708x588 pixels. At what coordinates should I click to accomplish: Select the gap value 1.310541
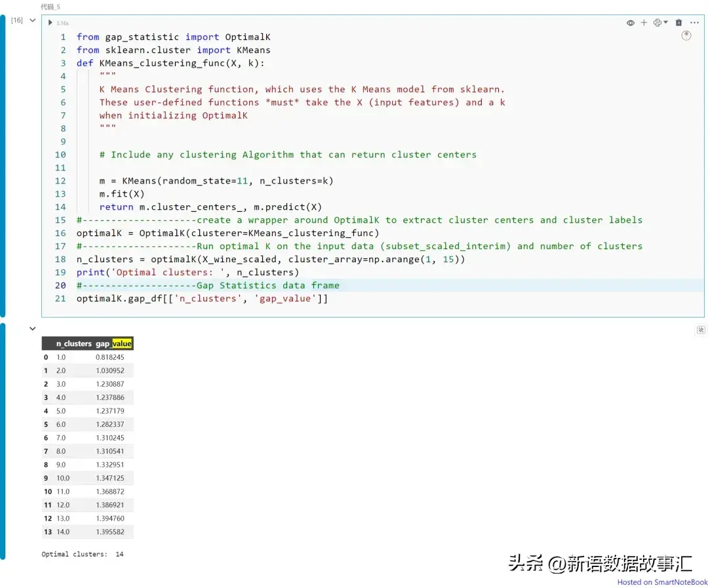109,451
